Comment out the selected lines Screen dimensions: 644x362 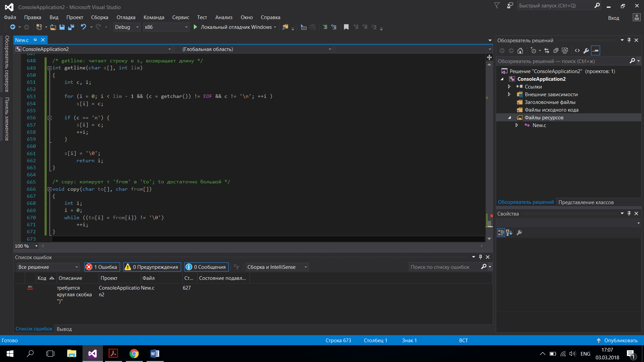pos(325,27)
